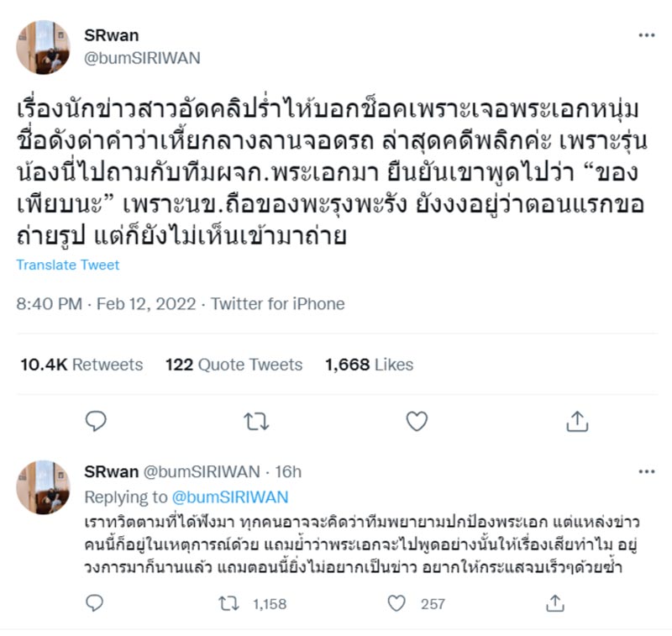Open SRwan's profile avatar
The image size is (672, 636).
point(44,47)
